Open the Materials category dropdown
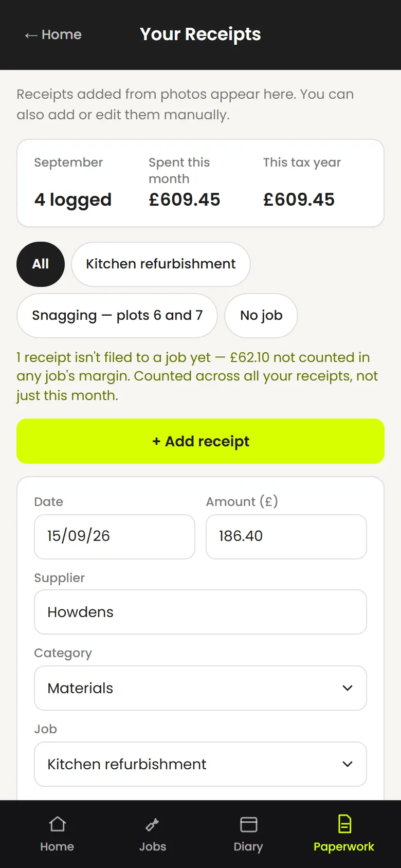This screenshot has height=868, width=401. pos(200,688)
